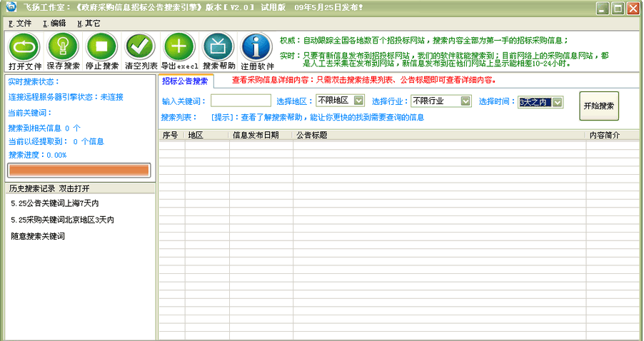Click the blue [提示] search help hint text
The width and height of the screenshot is (644, 341).
(x=318, y=118)
